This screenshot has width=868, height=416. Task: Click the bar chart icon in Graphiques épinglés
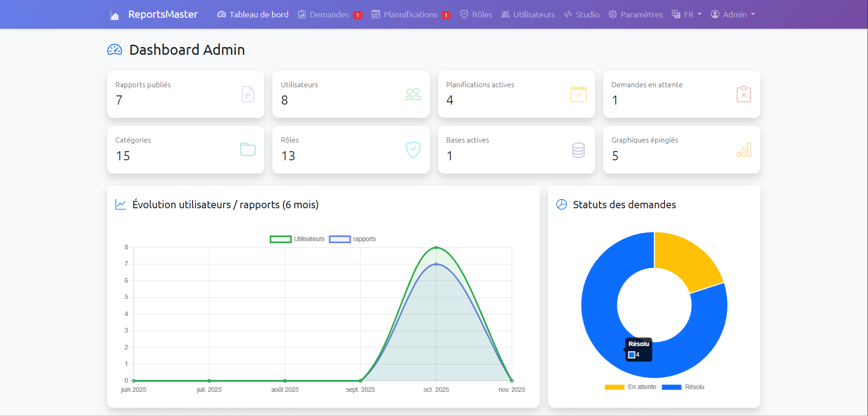pyautogui.click(x=743, y=150)
